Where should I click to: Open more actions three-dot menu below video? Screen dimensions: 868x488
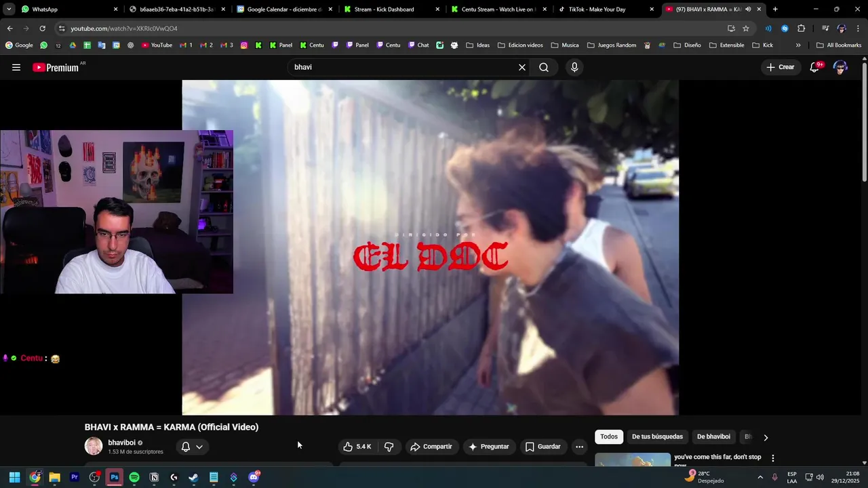[x=579, y=447]
